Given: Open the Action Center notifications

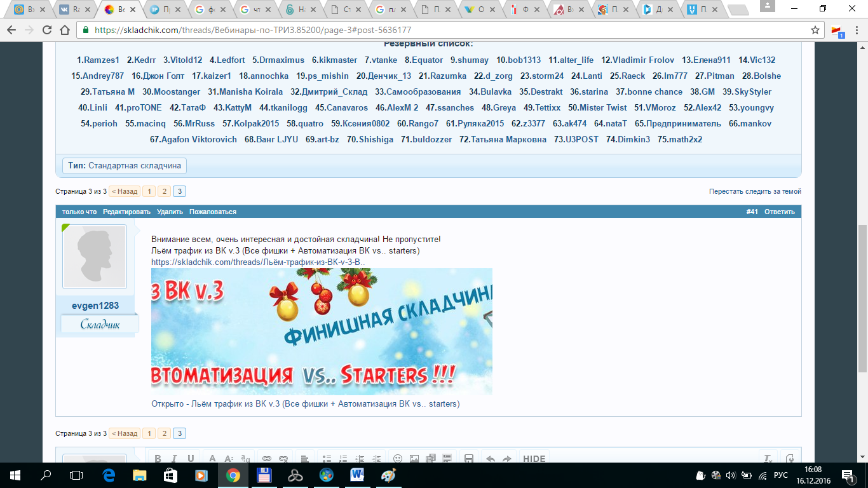Looking at the screenshot, I should [x=848, y=475].
